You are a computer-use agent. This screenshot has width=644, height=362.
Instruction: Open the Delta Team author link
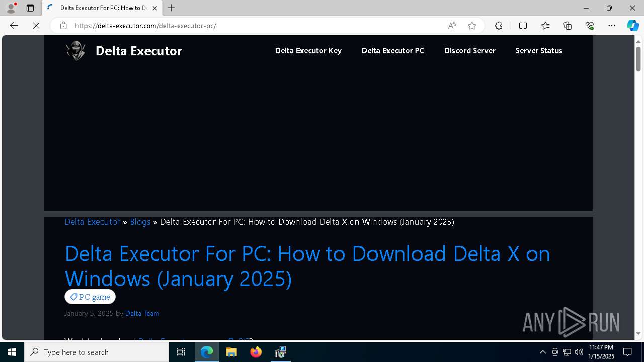[x=142, y=313]
